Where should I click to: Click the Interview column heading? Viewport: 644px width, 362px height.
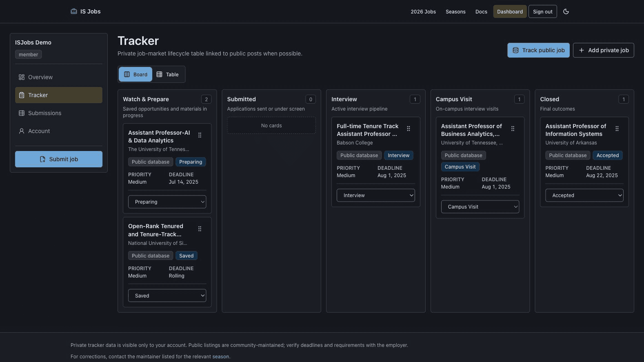pyautogui.click(x=344, y=99)
